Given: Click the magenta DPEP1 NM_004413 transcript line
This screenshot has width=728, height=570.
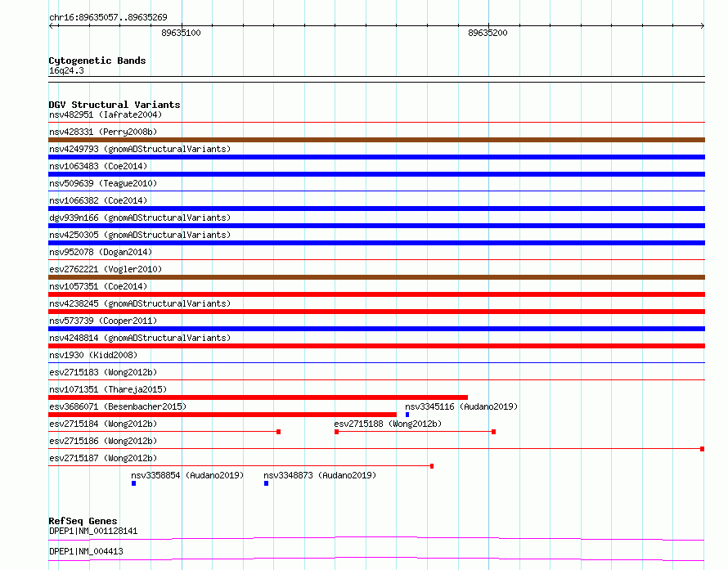Looking at the screenshot, I should (x=376, y=559).
